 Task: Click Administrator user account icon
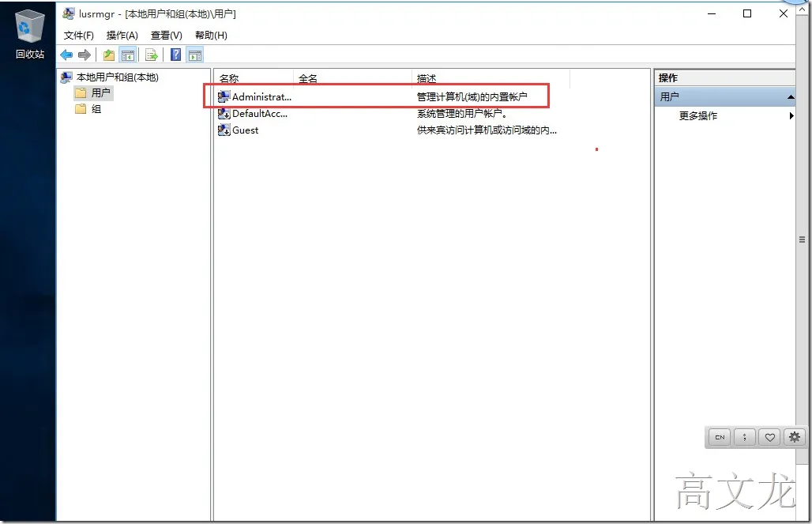tap(224, 96)
